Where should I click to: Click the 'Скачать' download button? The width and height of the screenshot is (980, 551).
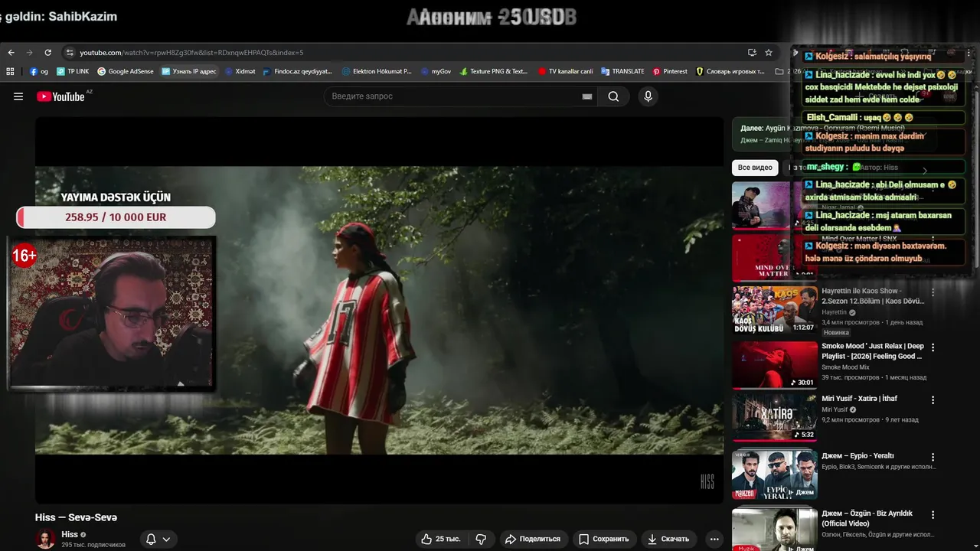click(669, 539)
